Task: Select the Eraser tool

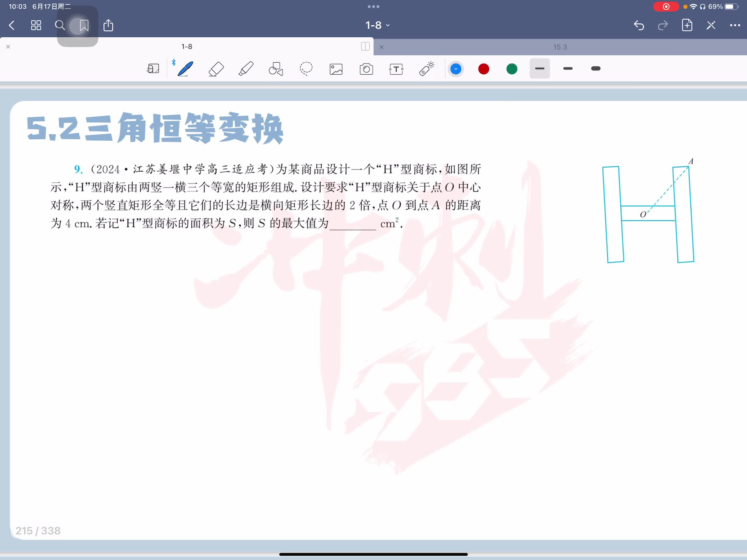Action: pos(216,69)
